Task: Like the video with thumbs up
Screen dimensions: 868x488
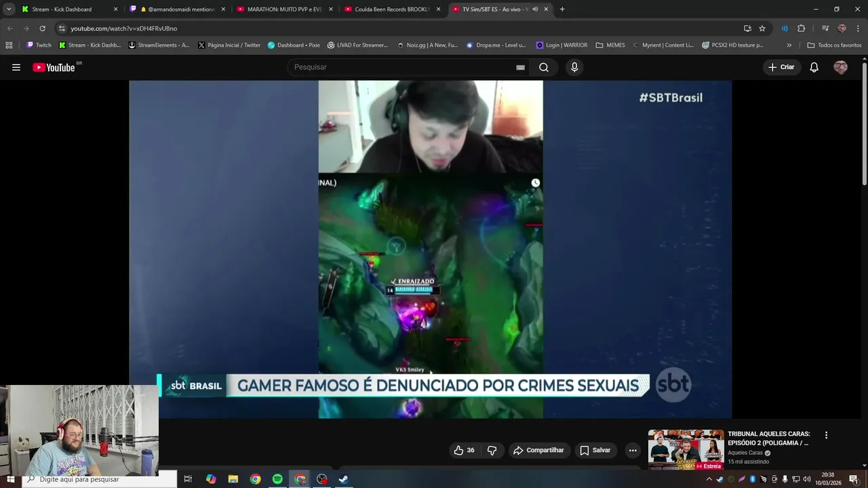Action: (465, 450)
